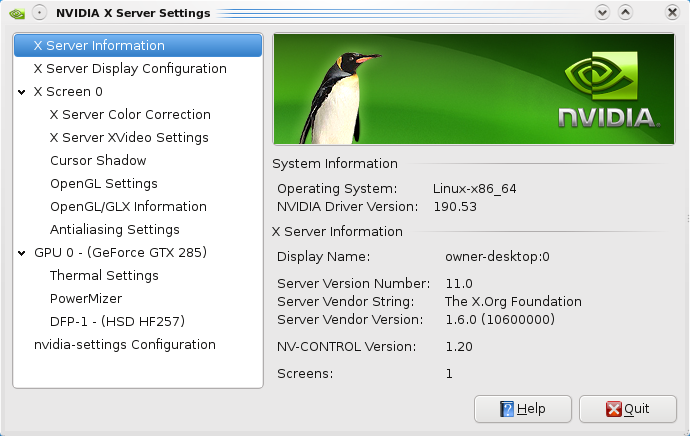Open the NVIDIA window menu icon in title bar
The image size is (690, 436).
(x=14, y=13)
